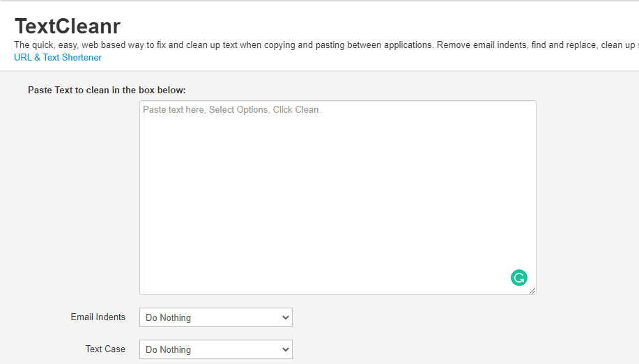Open the Email Indents dropdown
The height and width of the screenshot is (364, 639).
(215, 317)
